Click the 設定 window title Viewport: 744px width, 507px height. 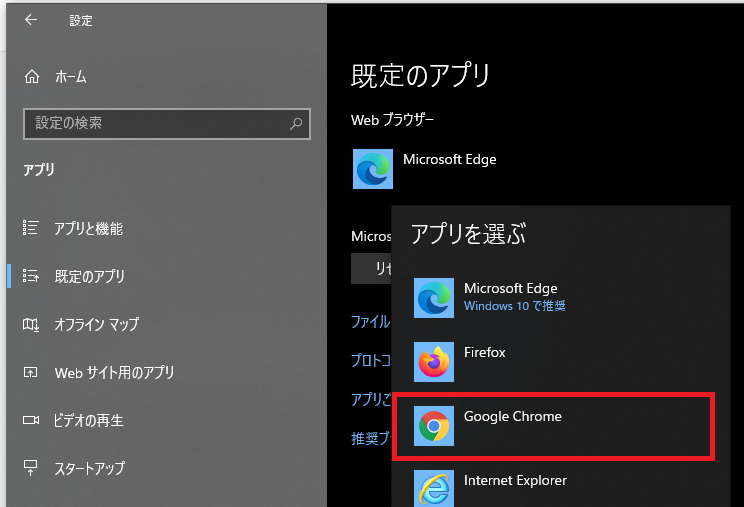(x=81, y=20)
